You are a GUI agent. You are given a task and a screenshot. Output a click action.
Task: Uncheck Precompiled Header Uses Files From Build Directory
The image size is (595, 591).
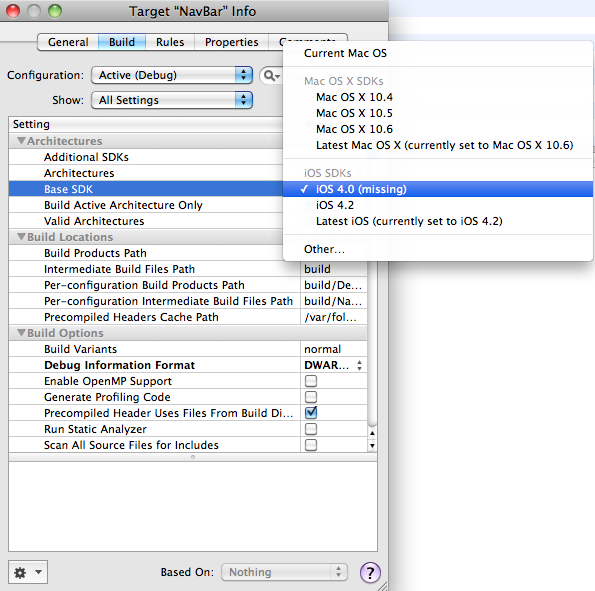[x=311, y=413]
